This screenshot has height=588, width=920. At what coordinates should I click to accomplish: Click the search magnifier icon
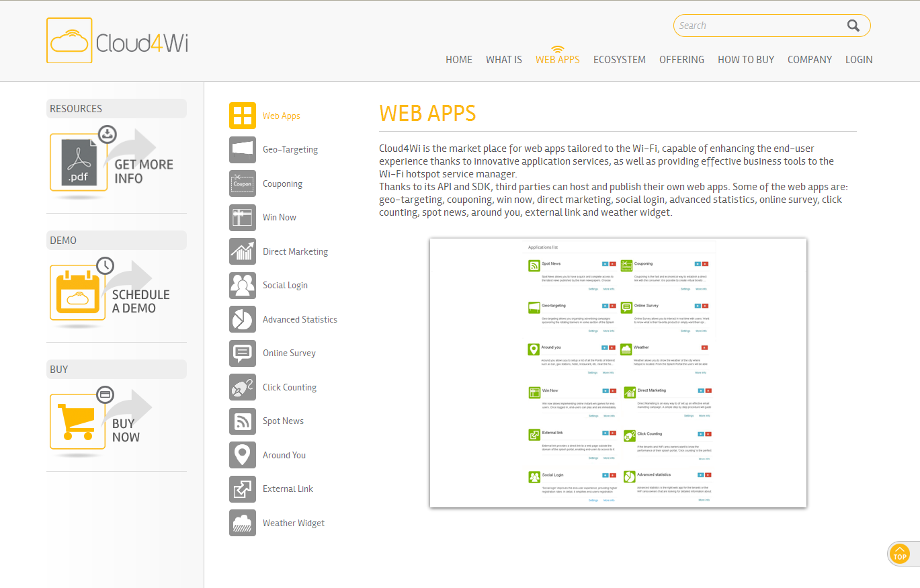853,26
